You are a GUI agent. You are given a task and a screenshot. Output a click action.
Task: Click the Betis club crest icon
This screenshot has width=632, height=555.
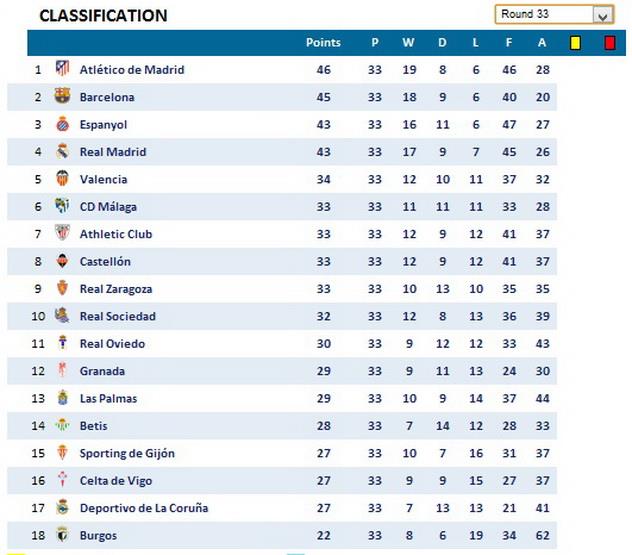(63, 426)
